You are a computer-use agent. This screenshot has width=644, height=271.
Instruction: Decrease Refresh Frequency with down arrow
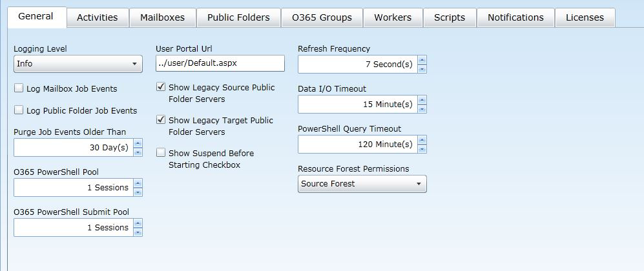click(422, 68)
